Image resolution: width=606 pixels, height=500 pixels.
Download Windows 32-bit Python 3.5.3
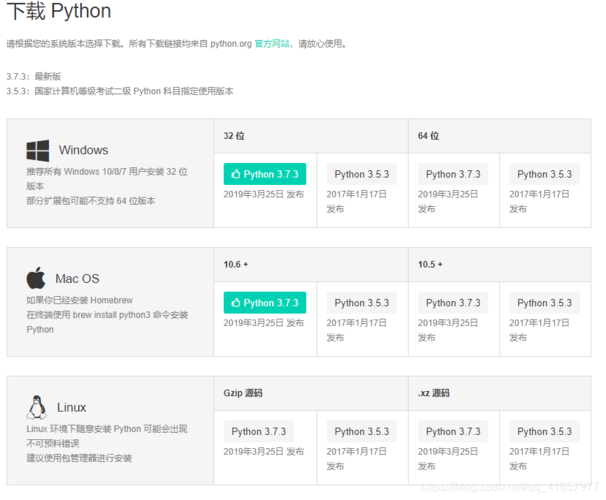pyautogui.click(x=362, y=174)
